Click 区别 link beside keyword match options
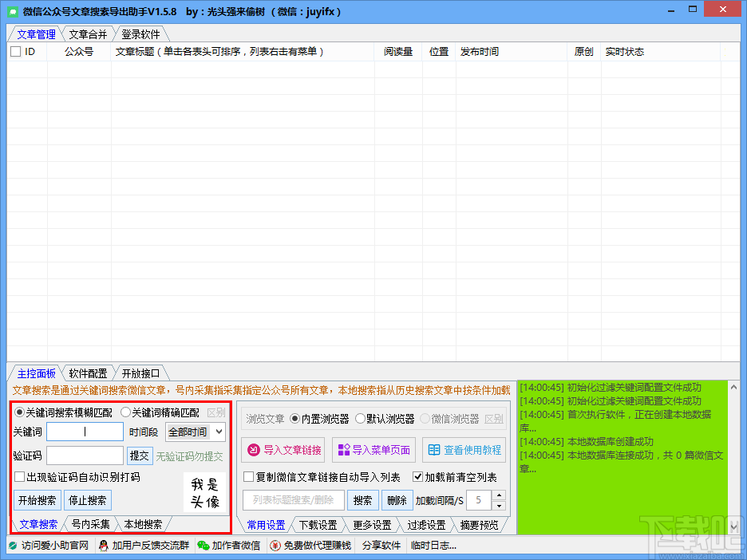 pos(215,412)
